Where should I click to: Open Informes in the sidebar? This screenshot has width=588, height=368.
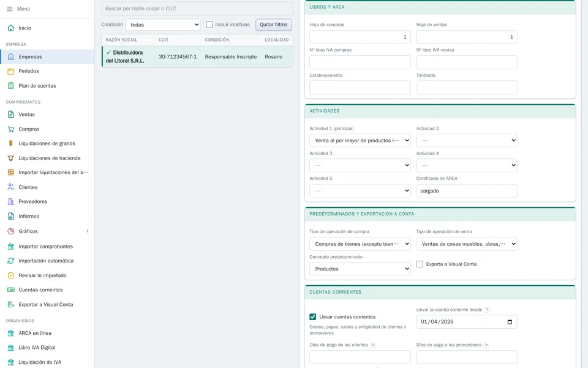click(47, 217)
